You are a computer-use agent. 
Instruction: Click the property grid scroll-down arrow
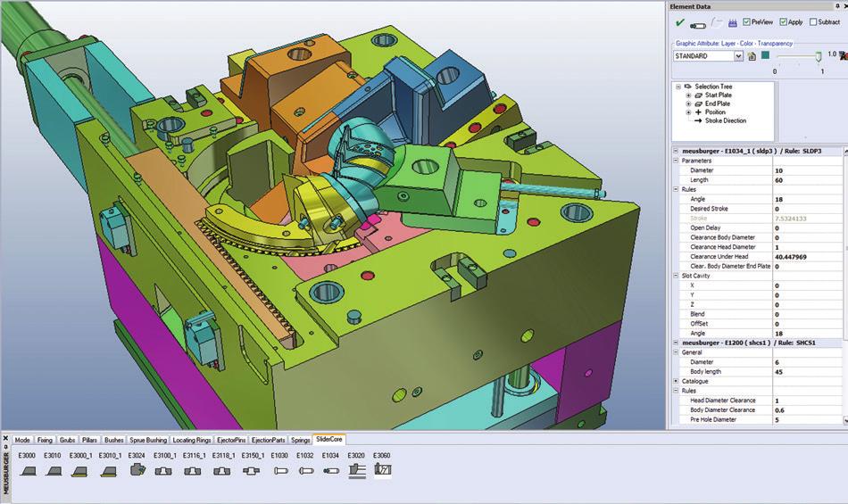tap(845, 420)
